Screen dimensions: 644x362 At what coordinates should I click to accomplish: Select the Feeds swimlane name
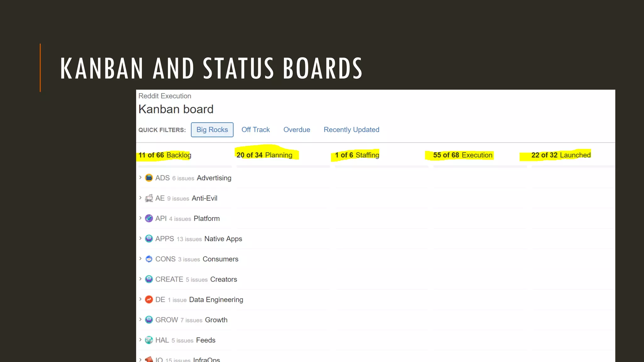click(x=206, y=340)
